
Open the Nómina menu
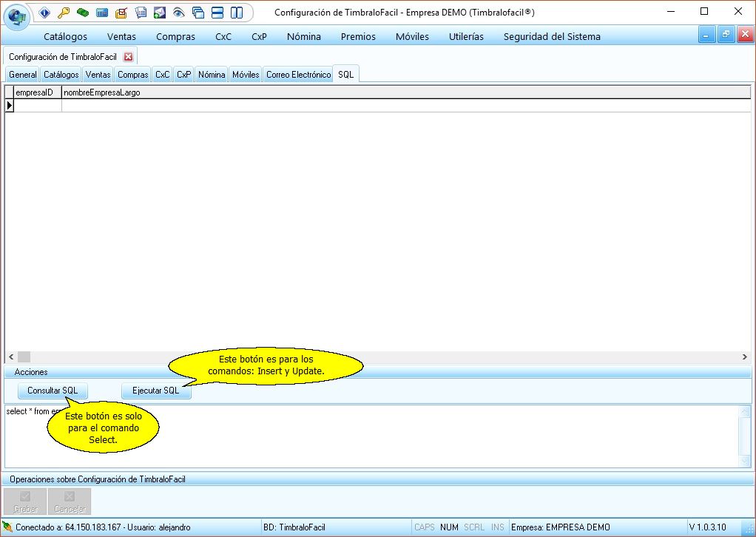304,37
